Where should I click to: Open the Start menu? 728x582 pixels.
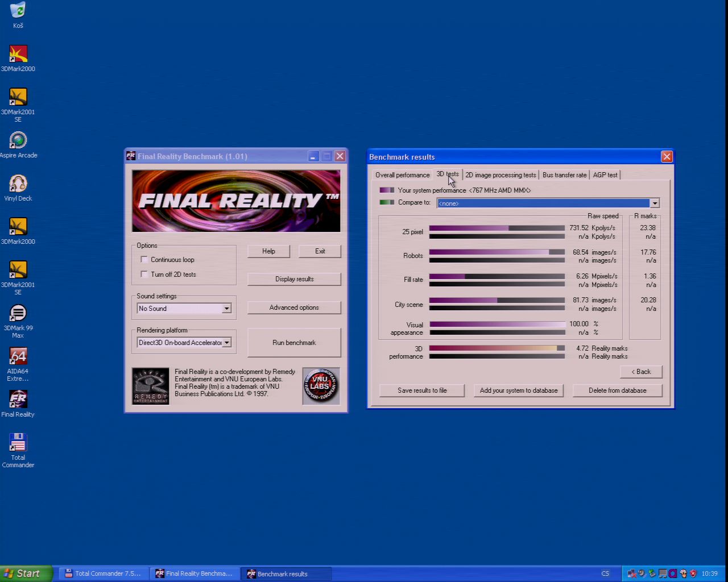(26, 573)
